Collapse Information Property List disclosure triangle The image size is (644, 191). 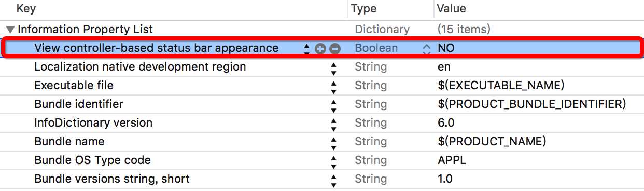click(10, 30)
